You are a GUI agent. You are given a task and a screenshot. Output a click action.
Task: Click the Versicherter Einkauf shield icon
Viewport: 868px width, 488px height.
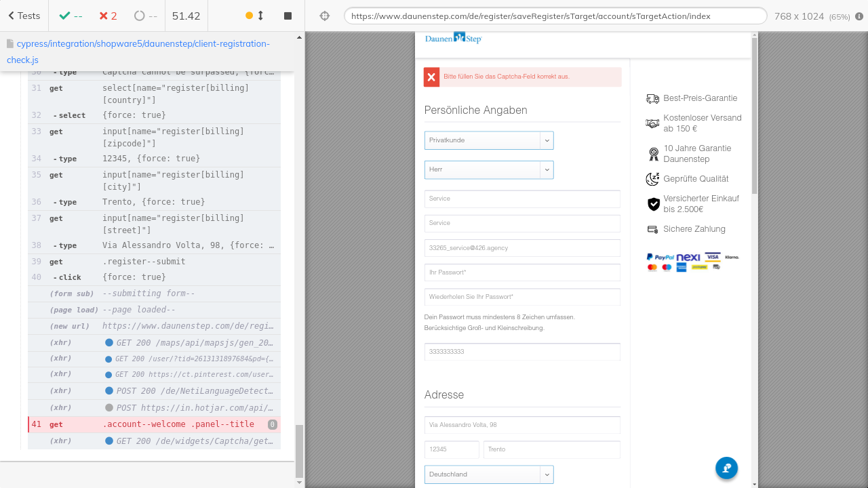click(653, 204)
